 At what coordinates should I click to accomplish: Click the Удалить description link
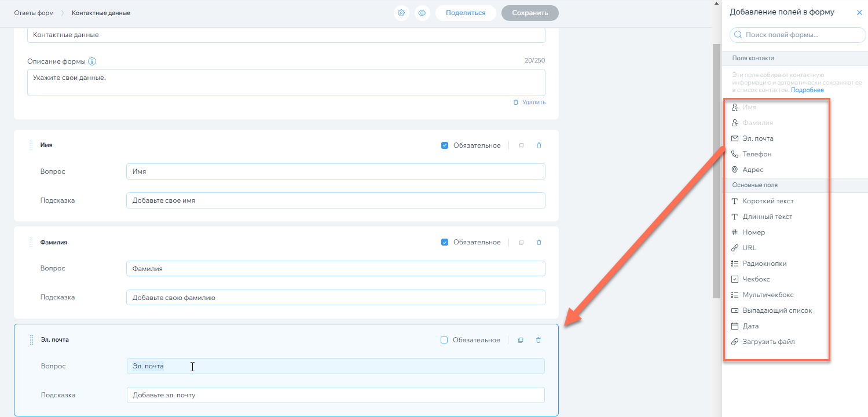pyautogui.click(x=529, y=103)
